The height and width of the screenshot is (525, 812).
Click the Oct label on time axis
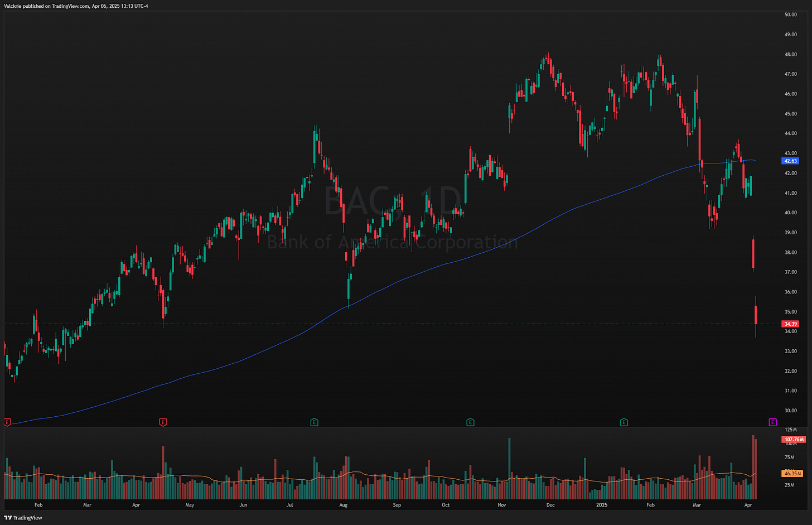pos(446,505)
